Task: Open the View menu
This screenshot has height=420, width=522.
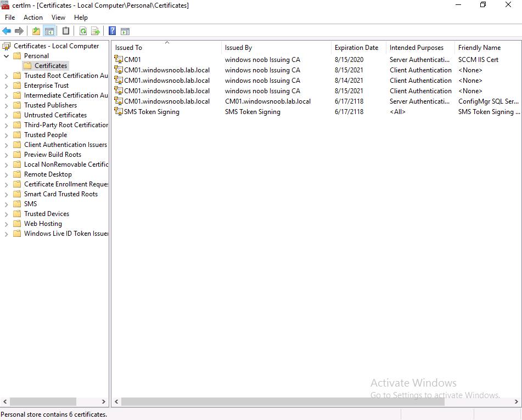Action: tap(58, 18)
